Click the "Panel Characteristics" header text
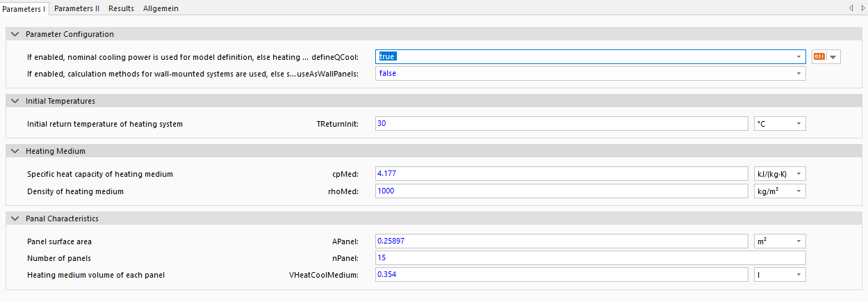 click(62, 218)
